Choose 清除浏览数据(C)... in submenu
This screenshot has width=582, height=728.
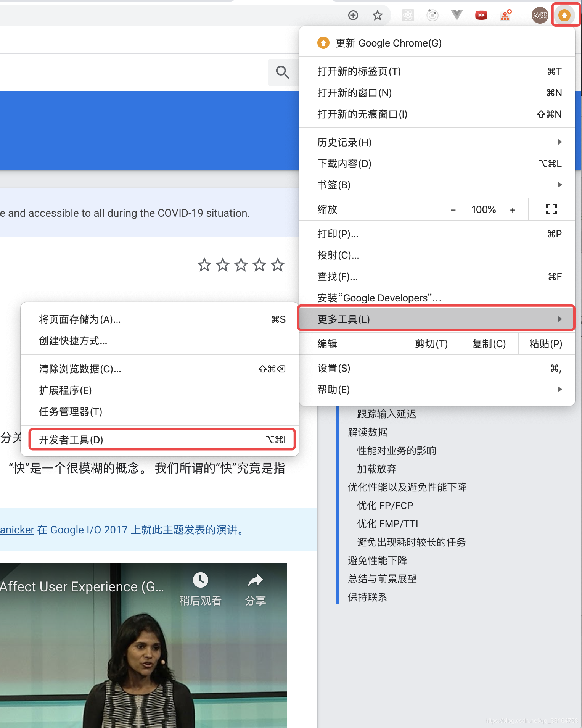(x=160, y=369)
